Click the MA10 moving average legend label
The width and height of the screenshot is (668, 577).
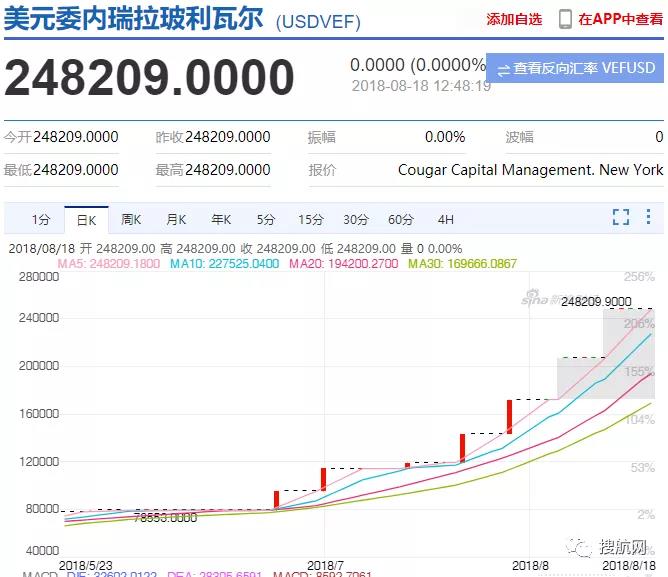224,264
